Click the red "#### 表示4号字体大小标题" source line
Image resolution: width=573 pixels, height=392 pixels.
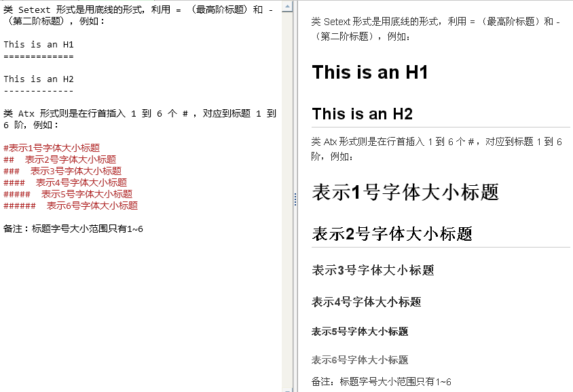(65, 182)
